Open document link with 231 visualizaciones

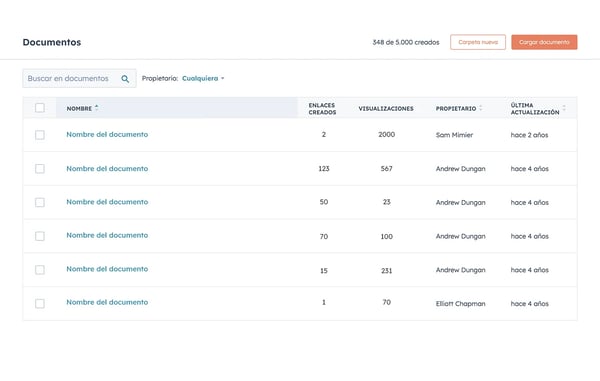pos(107,269)
